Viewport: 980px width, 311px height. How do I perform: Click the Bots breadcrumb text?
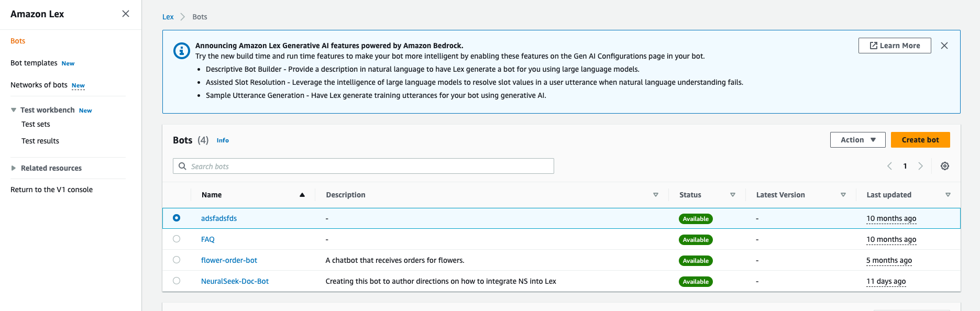(200, 17)
